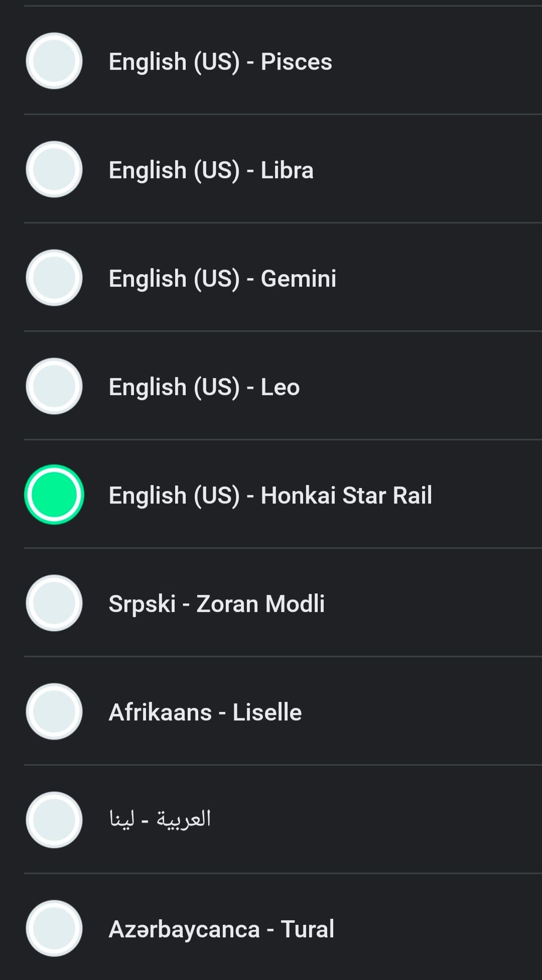Tap the 'Afrikaans - Liselle' label

[205, 713]
